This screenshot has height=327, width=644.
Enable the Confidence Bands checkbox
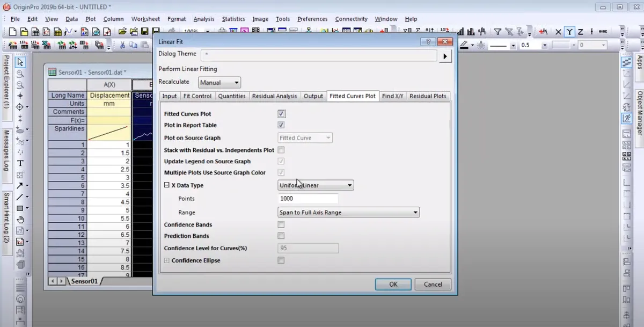coord(281,224)
